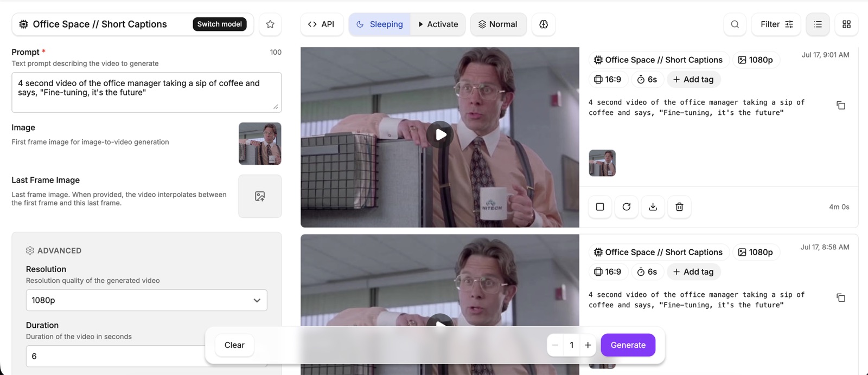Add tag to the 9:01 AM result
This screenshot has height=375, width=868.
click(693, 80)
